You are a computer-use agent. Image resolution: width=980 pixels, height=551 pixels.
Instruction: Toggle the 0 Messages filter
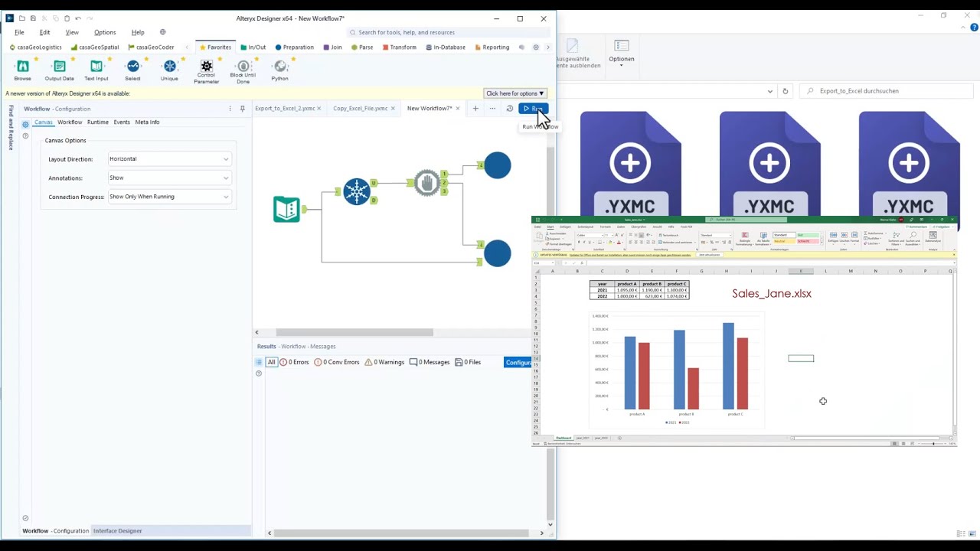pos(430,362)
